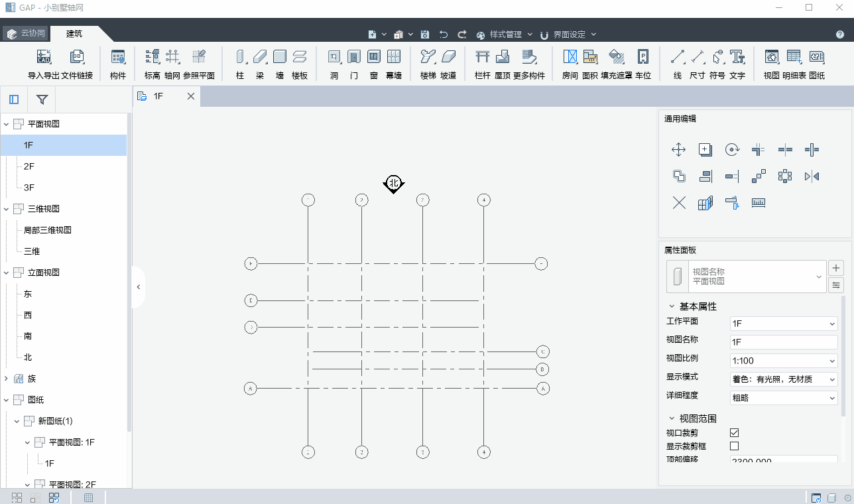The width and height of the screenshot is (854, 504).
Task: Open the 构件 component library
Action: pyautogui.click(x=118, y=64)
